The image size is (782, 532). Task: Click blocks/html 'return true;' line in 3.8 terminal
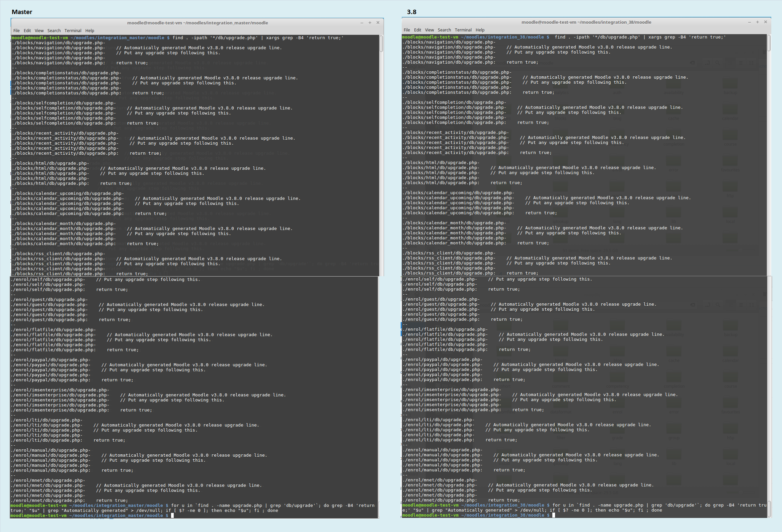pos(462,183)
